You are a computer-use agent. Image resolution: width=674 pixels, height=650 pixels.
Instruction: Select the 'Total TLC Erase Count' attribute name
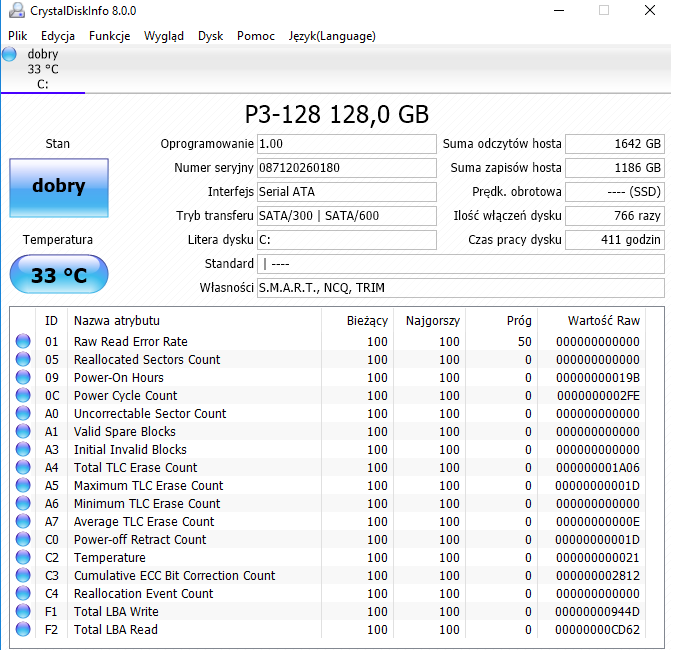(x=135, y=467)
